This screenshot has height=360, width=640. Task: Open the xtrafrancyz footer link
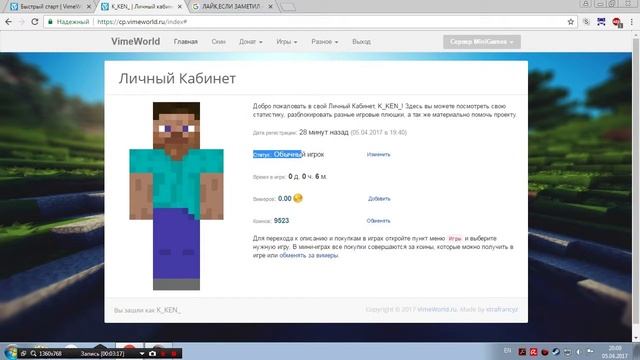(x=502, y=309)
